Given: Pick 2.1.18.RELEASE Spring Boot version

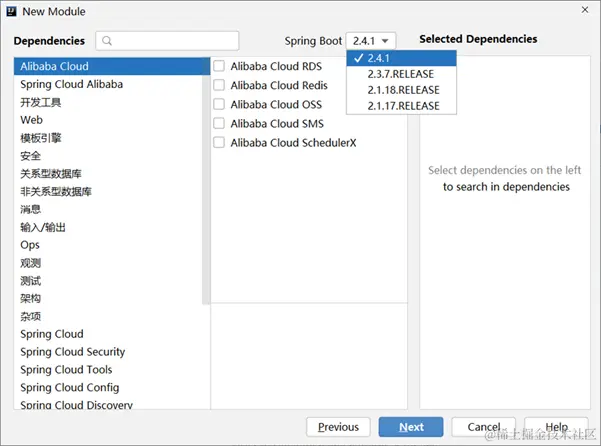Looking at the screenshot, I should click(403, 90).
